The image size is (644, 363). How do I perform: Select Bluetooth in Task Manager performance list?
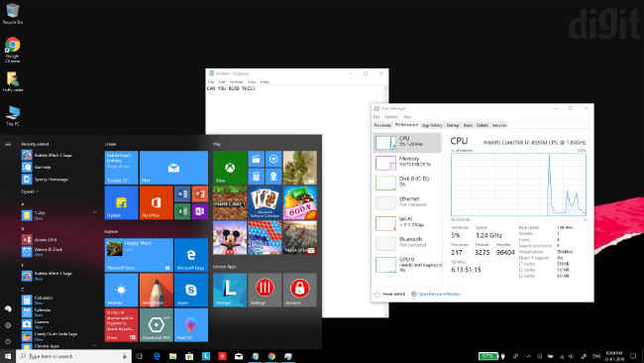point(407,243)
